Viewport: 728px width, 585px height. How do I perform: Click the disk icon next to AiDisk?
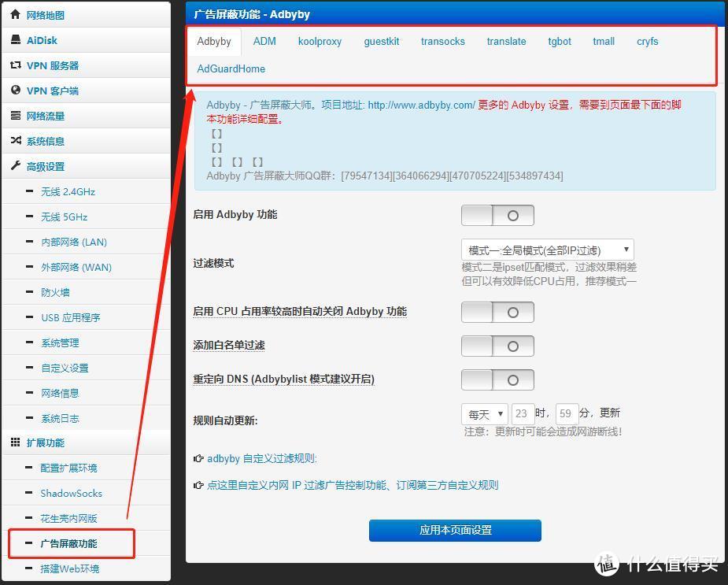16,39
